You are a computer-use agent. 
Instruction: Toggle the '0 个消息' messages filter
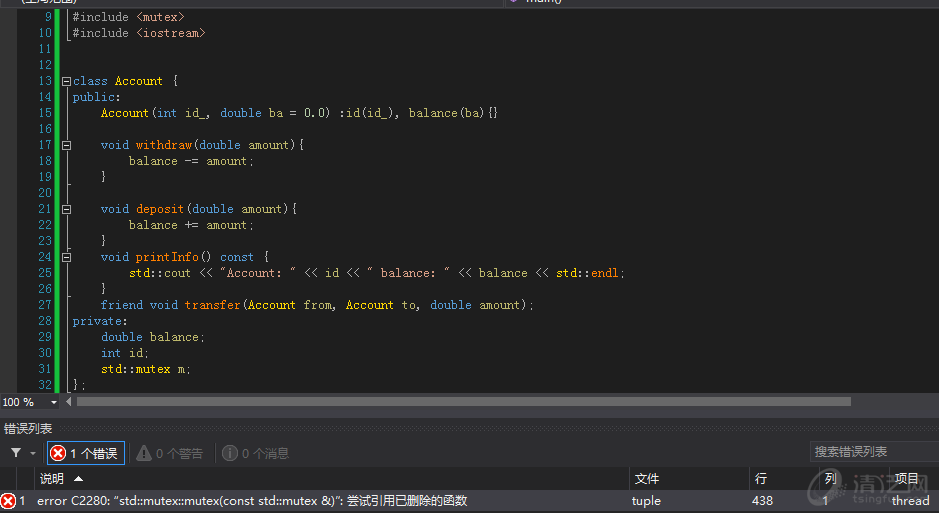[256, 453]
